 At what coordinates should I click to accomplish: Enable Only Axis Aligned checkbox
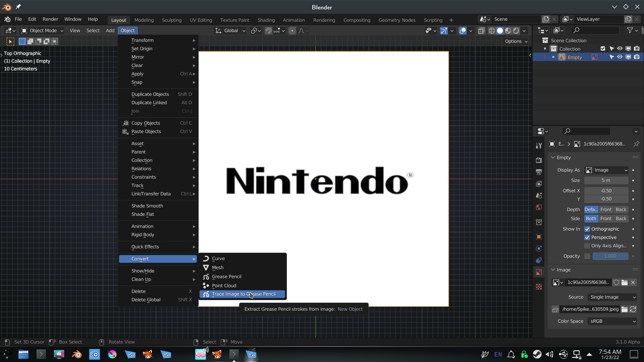point(587,246)
